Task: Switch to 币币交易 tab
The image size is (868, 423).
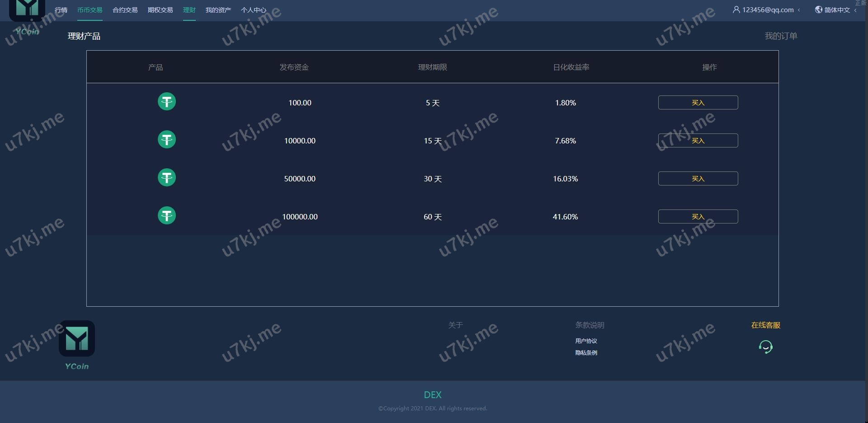Action: [90, 10]
